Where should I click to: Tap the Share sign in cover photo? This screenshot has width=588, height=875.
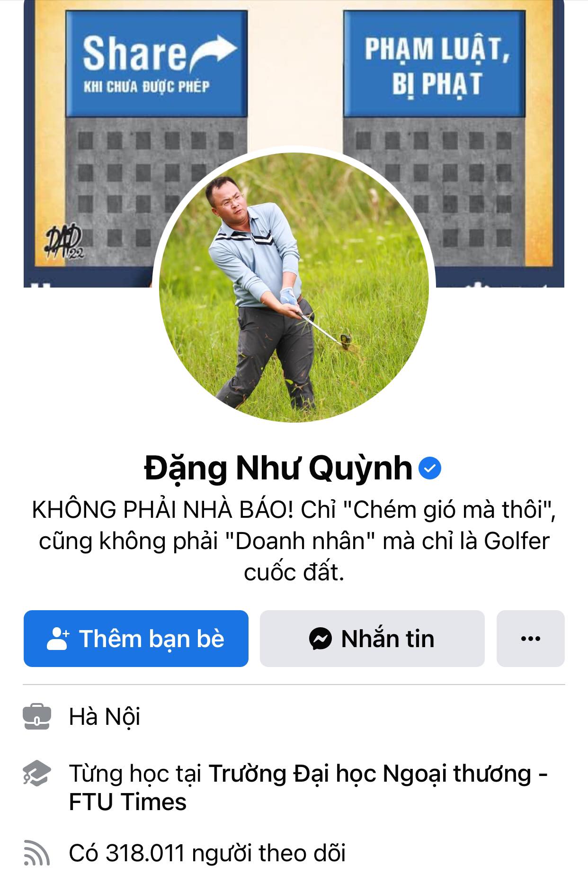coord(157,64)
